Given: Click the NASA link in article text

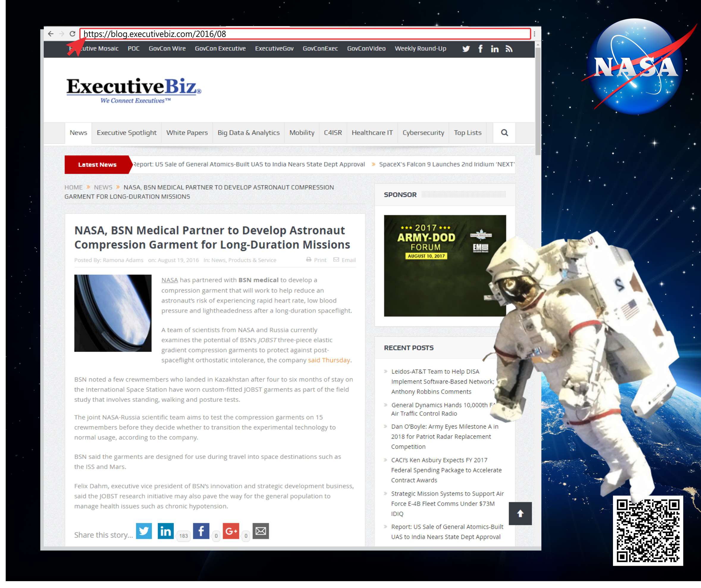Looking at the screenshot, I should point(170,280).
